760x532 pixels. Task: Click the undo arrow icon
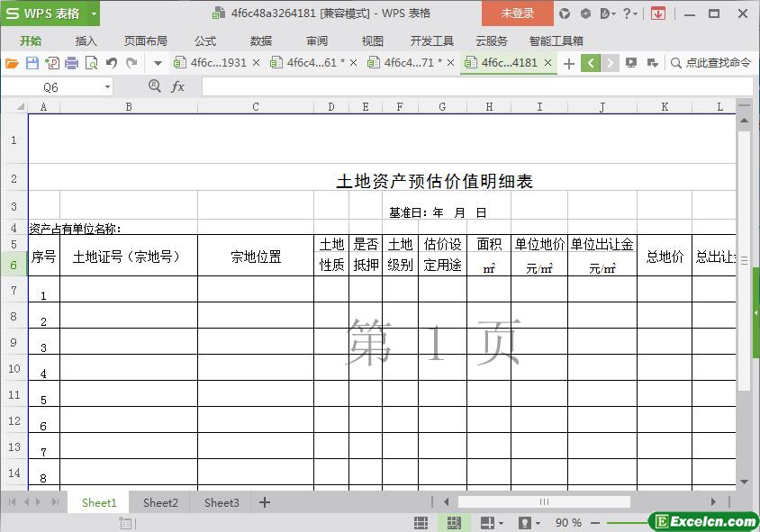(x=112, y=63)
